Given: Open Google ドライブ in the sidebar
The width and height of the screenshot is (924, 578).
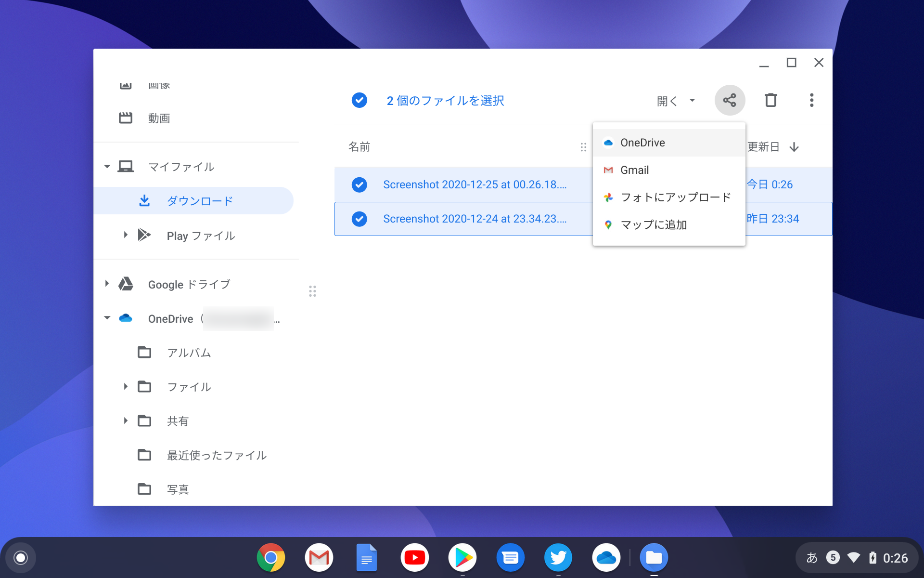Looking at the screenshot, I should click(188, 284).
